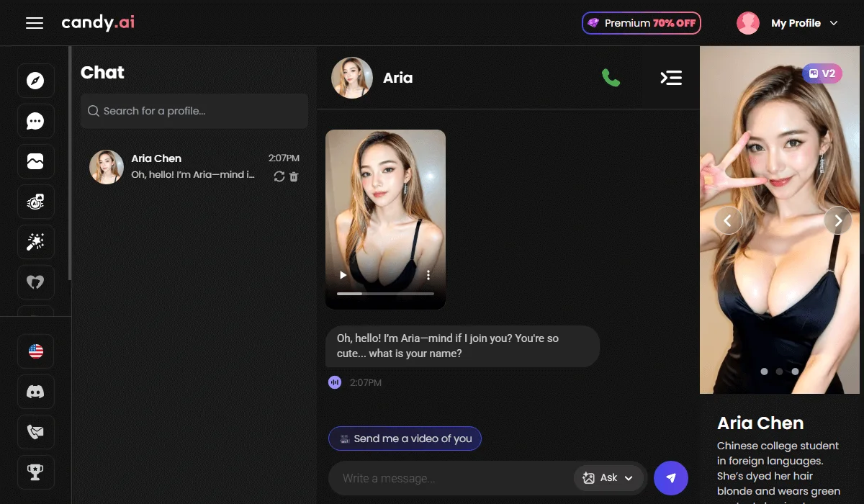Play the video in chat
The width and height of the screenshot is (864, 504).
click(x=343, y=275)
